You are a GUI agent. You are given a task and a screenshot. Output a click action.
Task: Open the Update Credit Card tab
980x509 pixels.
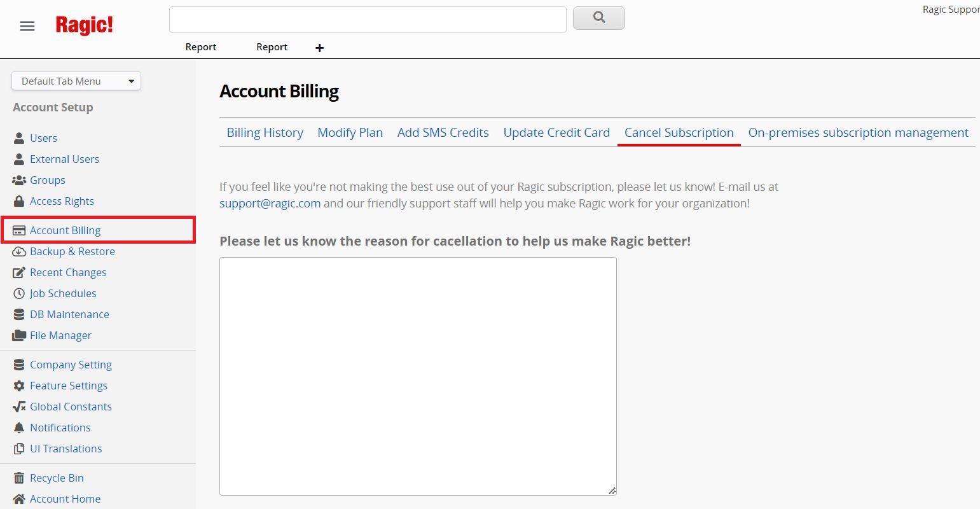(556, 132)
